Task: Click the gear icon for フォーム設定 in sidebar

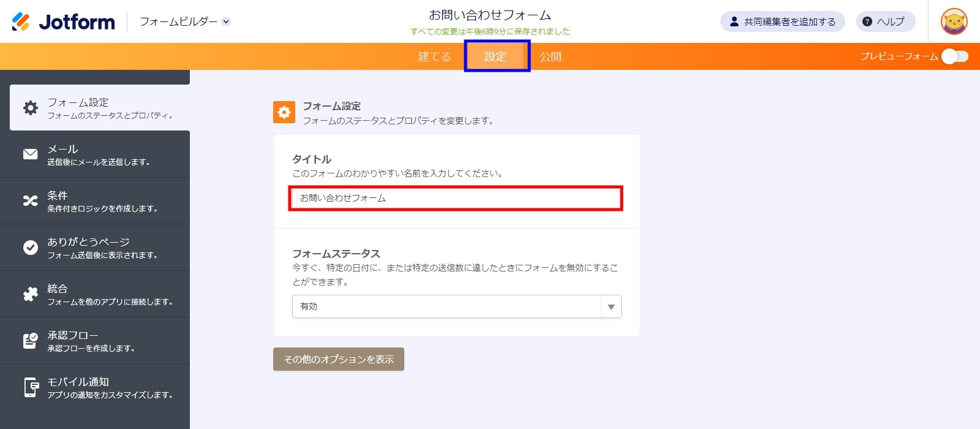Action: (x=30, y=108)
